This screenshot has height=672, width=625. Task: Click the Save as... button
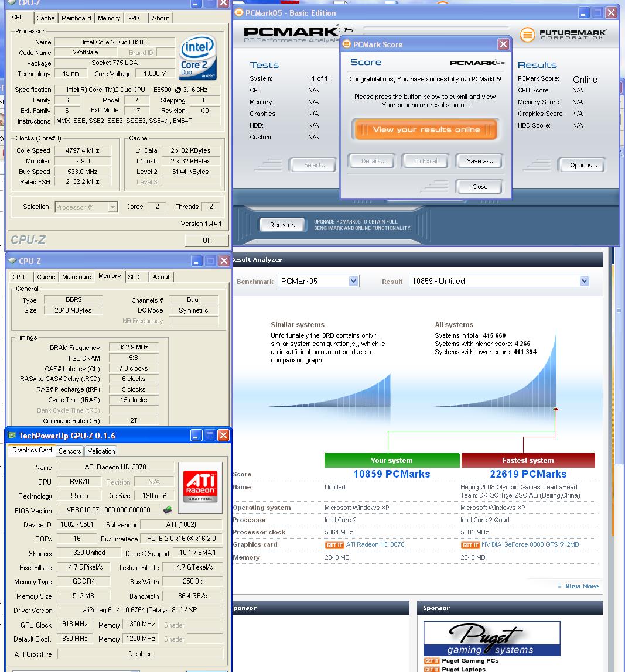[x=480, y=161]
